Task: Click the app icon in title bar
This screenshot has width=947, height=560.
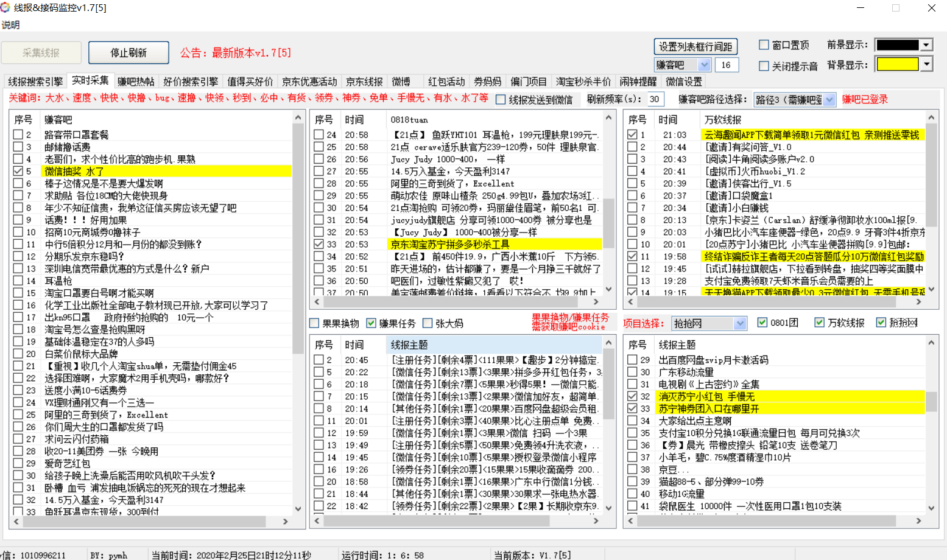Action: [5, 8]
